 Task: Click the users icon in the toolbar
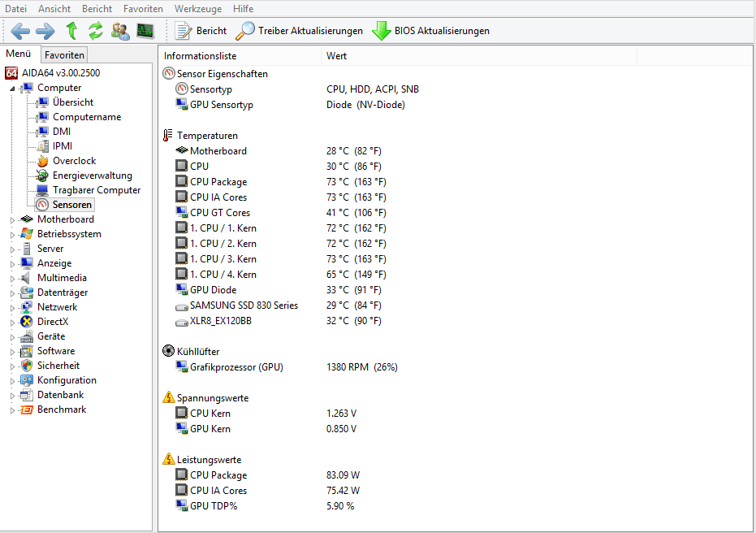[120, 31]
